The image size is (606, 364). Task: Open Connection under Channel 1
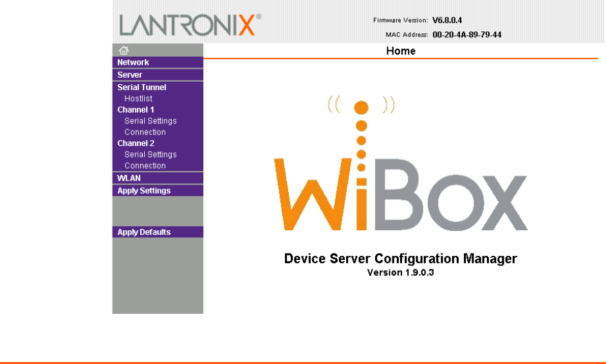tap(145, 132)
